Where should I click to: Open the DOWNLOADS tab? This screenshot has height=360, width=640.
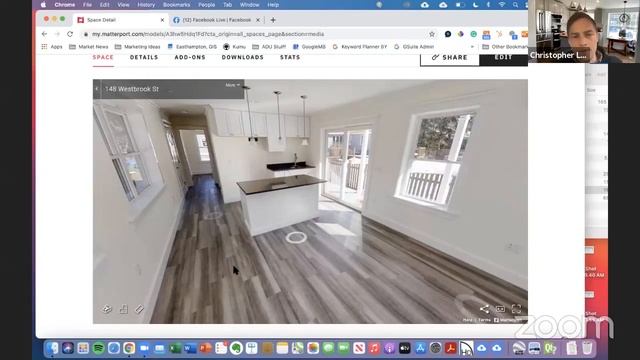click(243, 58)
